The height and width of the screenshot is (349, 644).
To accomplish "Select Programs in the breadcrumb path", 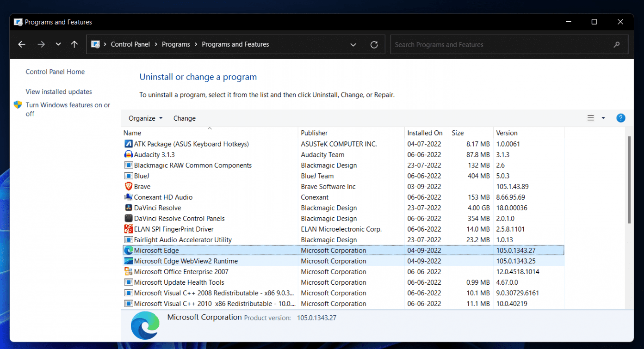I will coord(176,44).
